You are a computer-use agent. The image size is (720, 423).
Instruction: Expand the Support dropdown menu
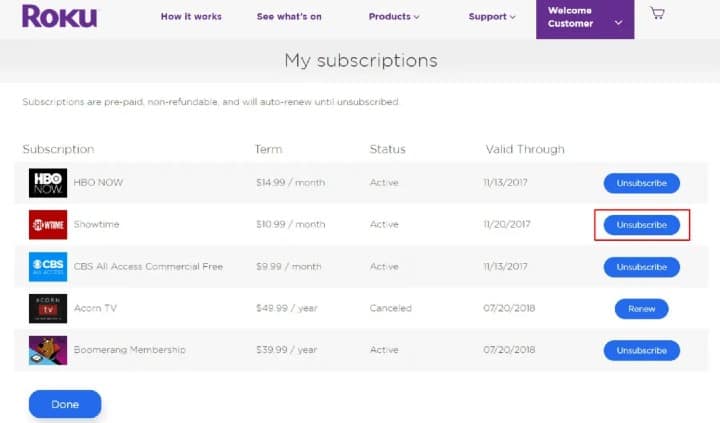pyautogui.click(x=492, y=17)
